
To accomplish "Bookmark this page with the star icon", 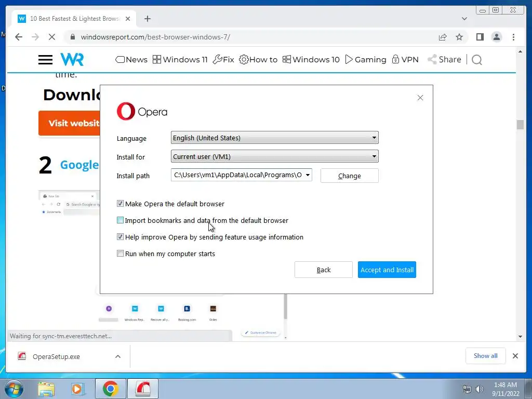I will point(459,37).
